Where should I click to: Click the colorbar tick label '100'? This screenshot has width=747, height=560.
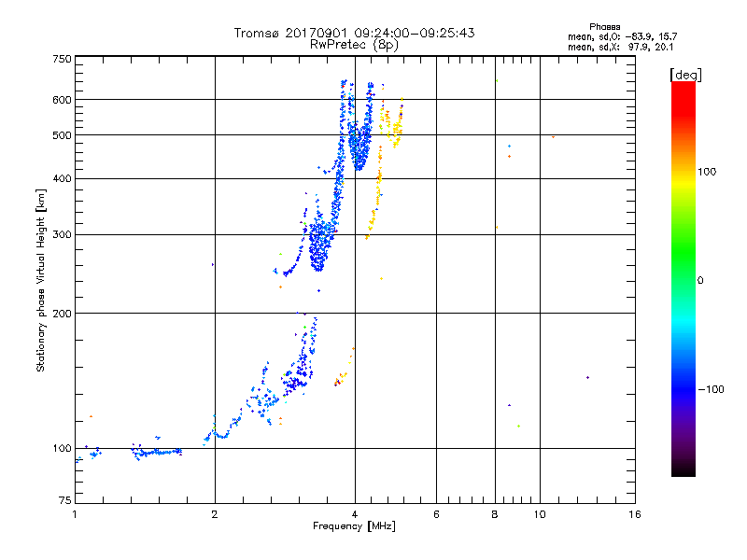(x=707, y=172)
